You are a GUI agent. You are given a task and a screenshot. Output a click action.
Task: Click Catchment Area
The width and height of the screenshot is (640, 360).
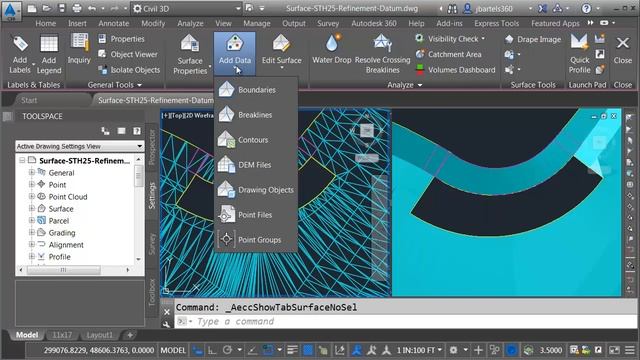tap(449, 54)
